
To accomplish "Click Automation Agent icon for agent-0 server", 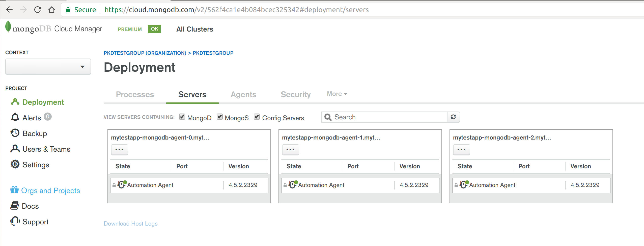I will point(122,185).
